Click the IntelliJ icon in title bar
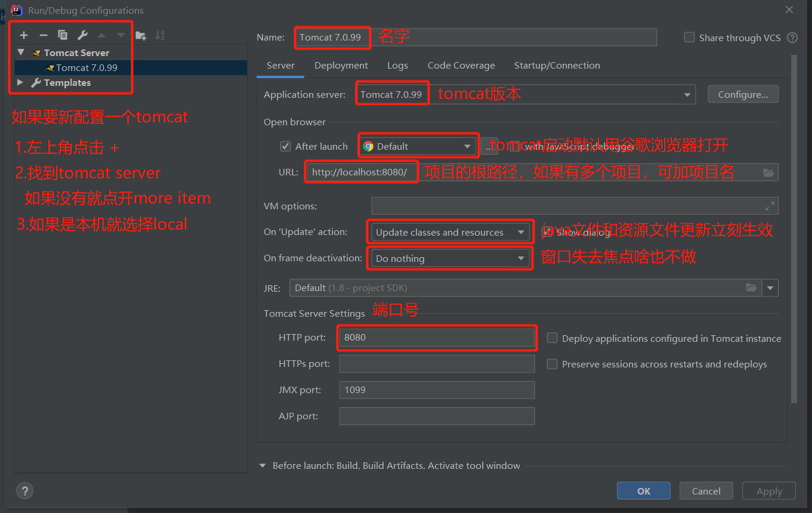812x513 pixels. [17, 10]
